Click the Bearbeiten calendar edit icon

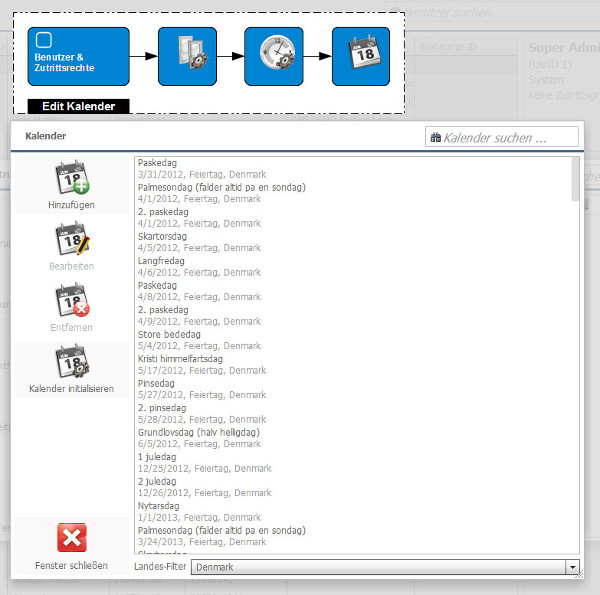point(71,240)
